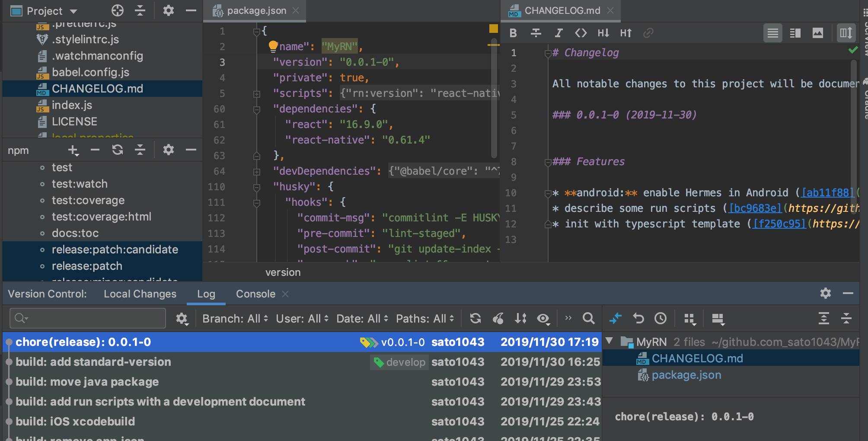Screen dimensions: 868x441
Task: Collapse all in changed files tree
Action: tap(846, 319)
